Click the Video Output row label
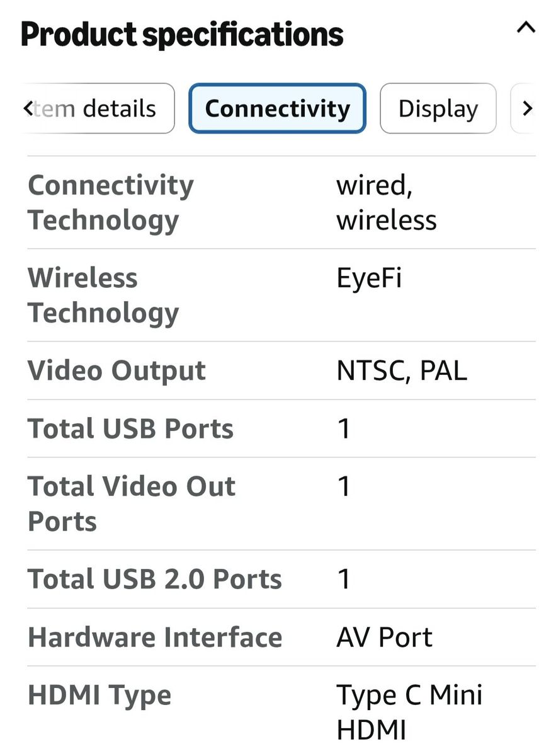 (116, 370)
